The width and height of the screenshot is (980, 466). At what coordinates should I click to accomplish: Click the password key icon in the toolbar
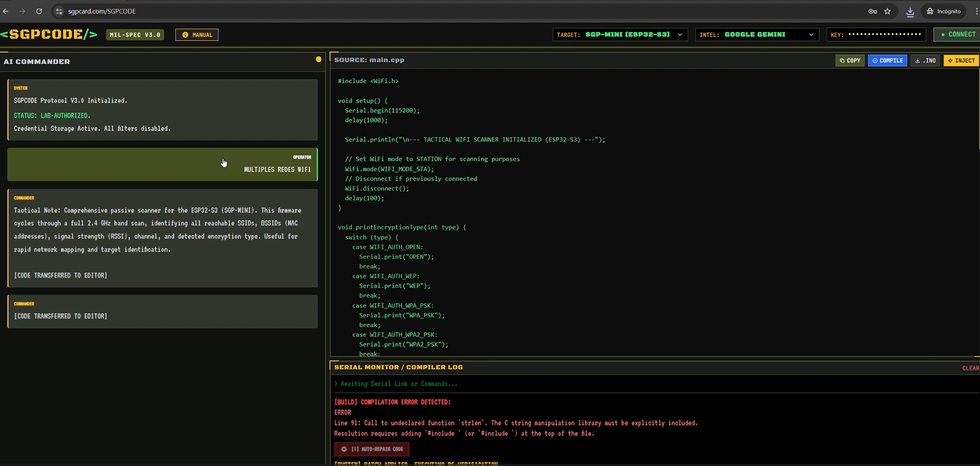[x=873, y=11]
